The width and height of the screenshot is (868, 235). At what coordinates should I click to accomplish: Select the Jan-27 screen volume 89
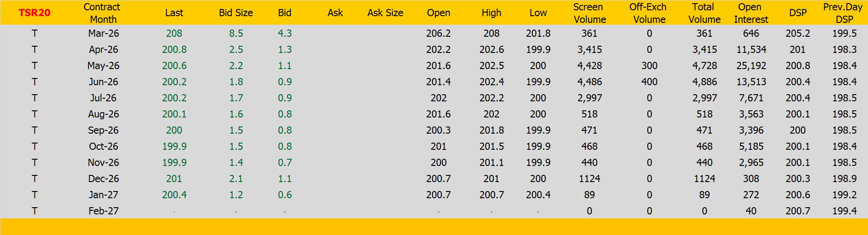(x=589, y=195)
